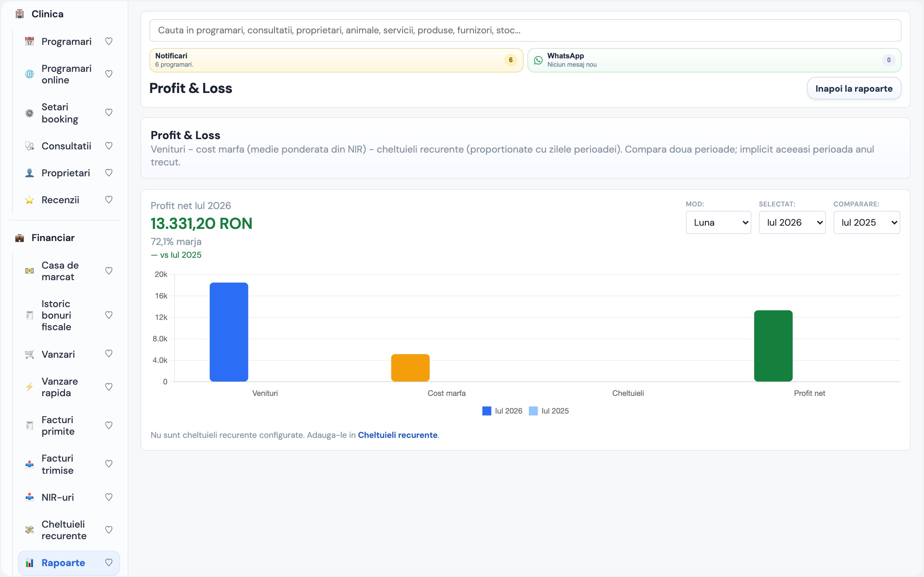Open the Mod dropdown showing Luna
This screenshot has height=577, width=924.
point(718,222)
